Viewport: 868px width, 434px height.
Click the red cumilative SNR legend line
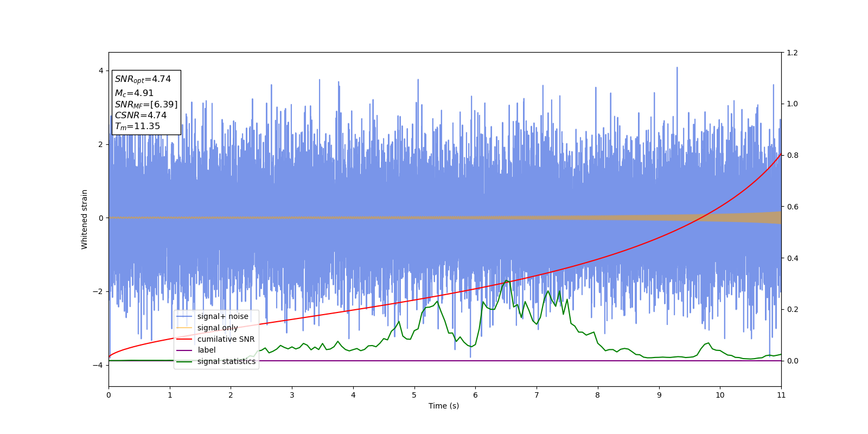(184, 339)
